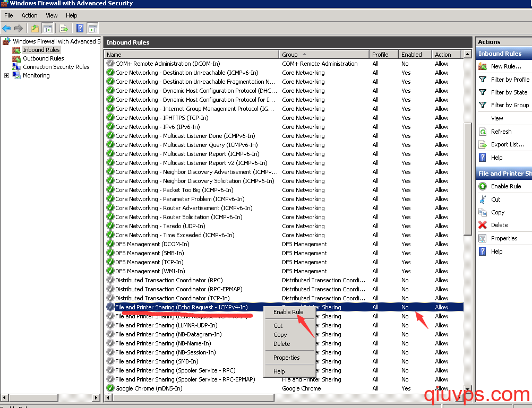Click the forward arrow in the toolbar
532x408 pixels.
[x=19, y=29]
